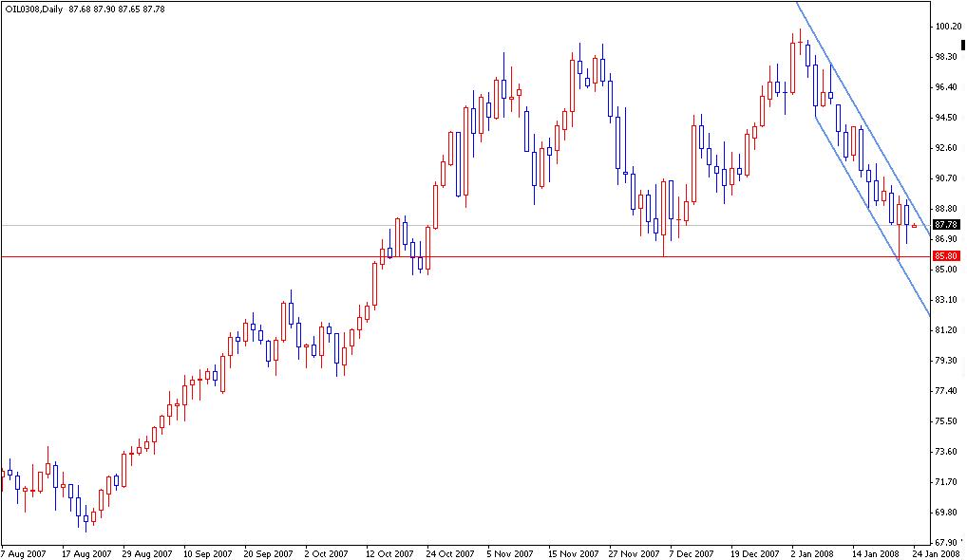Click the 86.90 price axis label
The width and height of the screenshot is (967, 560).
(x=947, y=239)
